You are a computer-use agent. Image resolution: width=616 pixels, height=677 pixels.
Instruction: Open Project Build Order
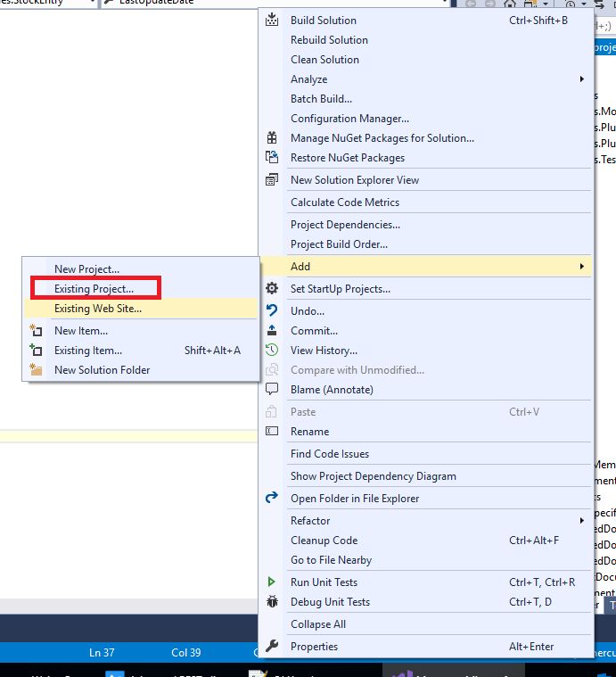pyautogui.click(x=339, y=244)
